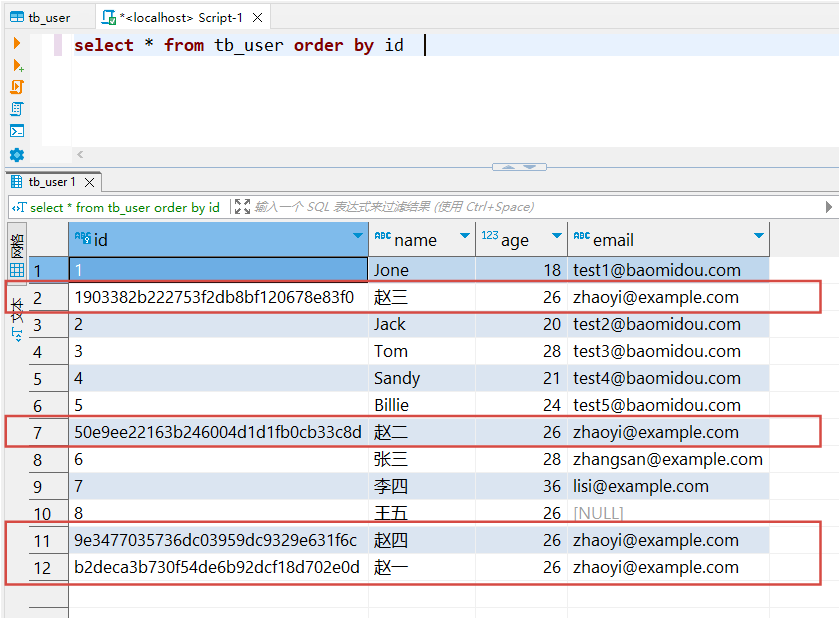
Task: Open the id column filter dropdown
Action: [358, 236]
